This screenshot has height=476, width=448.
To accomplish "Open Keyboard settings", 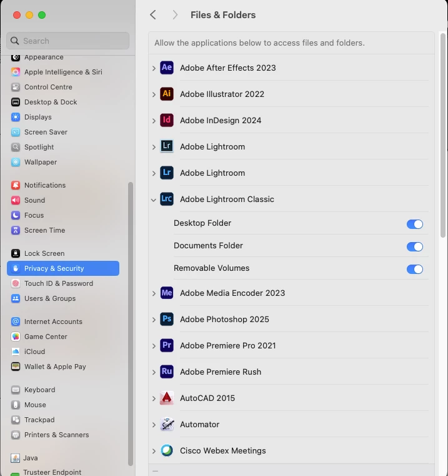I will pos(63,390).
